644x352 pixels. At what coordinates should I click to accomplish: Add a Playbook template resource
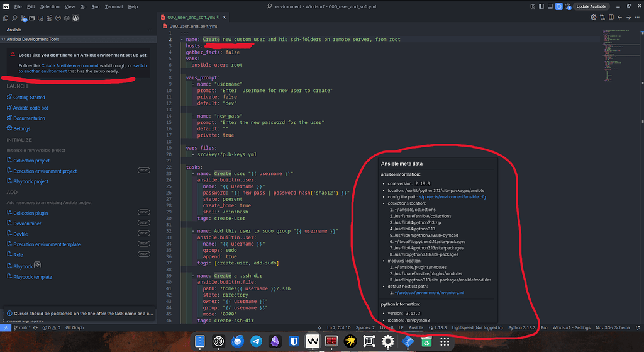pos(33,277)
